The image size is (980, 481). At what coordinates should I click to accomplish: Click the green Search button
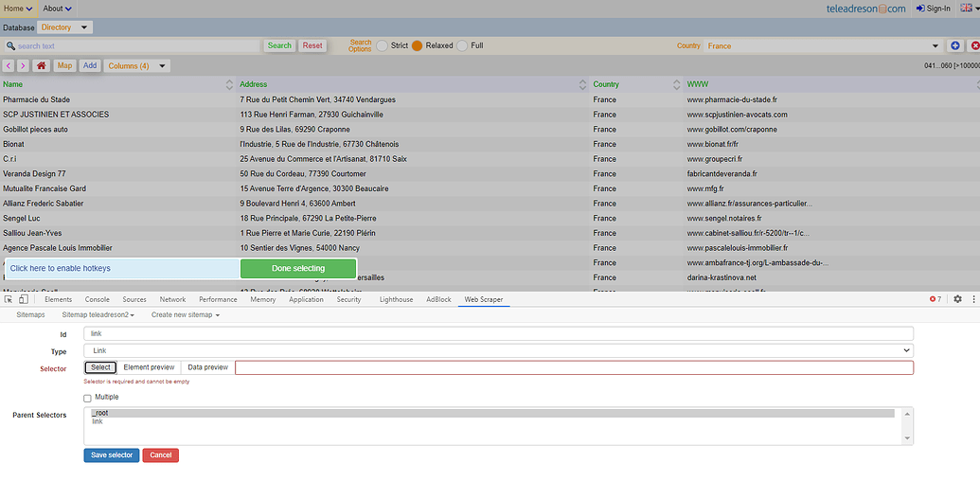pos(279,45)
